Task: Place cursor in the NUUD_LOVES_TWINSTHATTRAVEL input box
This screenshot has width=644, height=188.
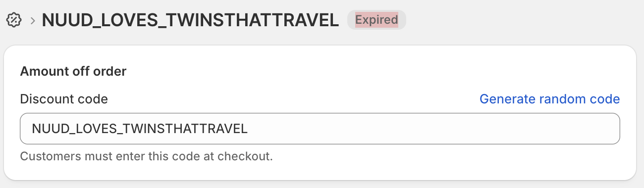Action: [320, 129]
